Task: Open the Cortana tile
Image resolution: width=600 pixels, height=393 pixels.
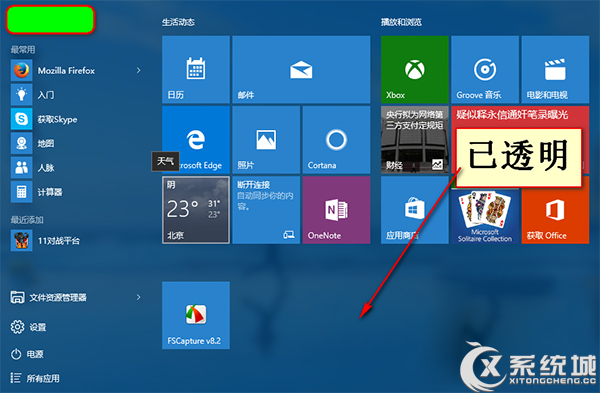Action: click(x=336, y=140)
